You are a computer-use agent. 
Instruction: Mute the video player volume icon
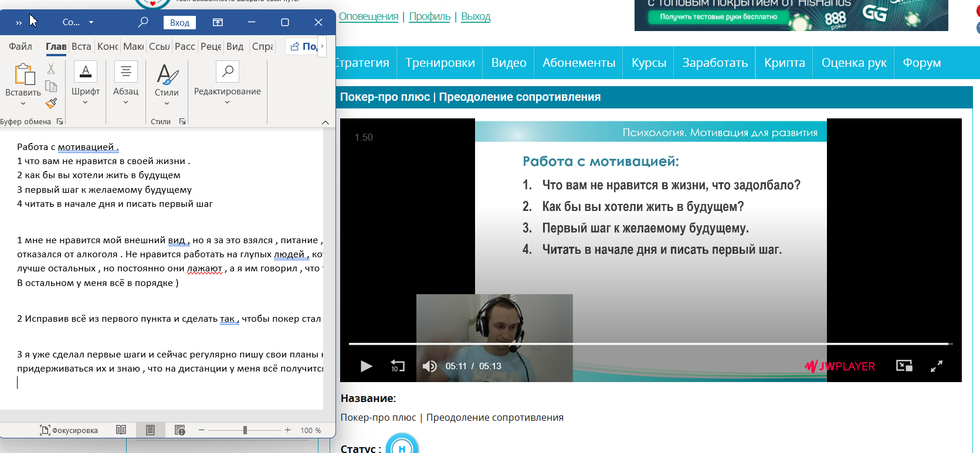[429, 366]
